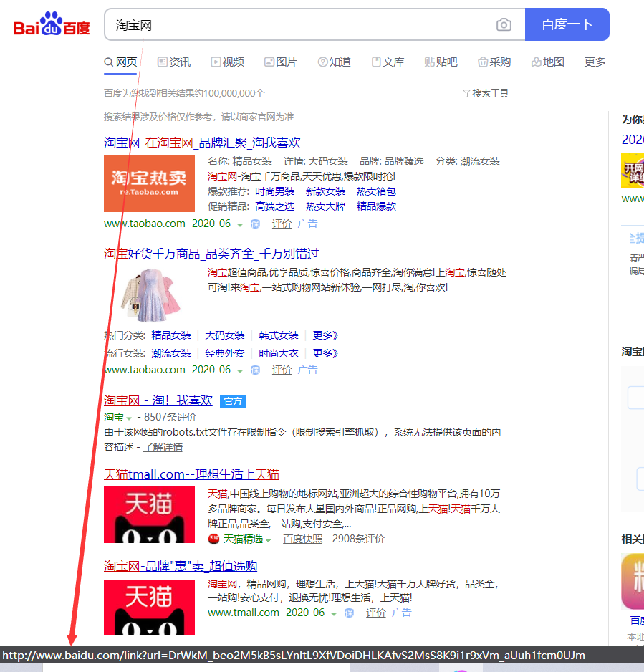644x672 pixels.
Task: Open the 更多 (more) categories dropdown
Action: coord(595,62)
